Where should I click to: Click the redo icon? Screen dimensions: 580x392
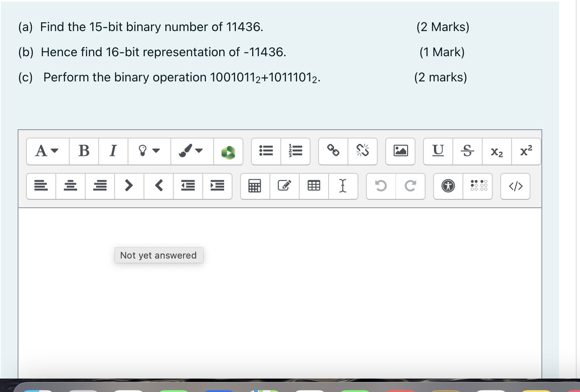pos(410,186)
